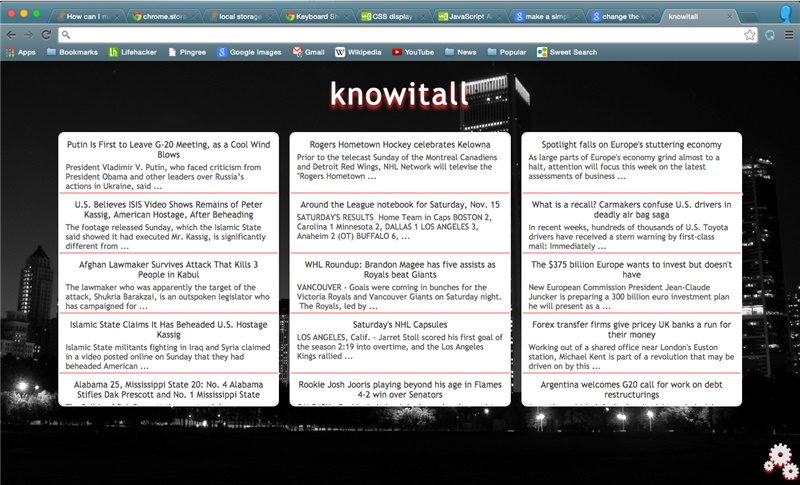
Task: Open Pingree bookmark
Action: click(x=187, y=52)
